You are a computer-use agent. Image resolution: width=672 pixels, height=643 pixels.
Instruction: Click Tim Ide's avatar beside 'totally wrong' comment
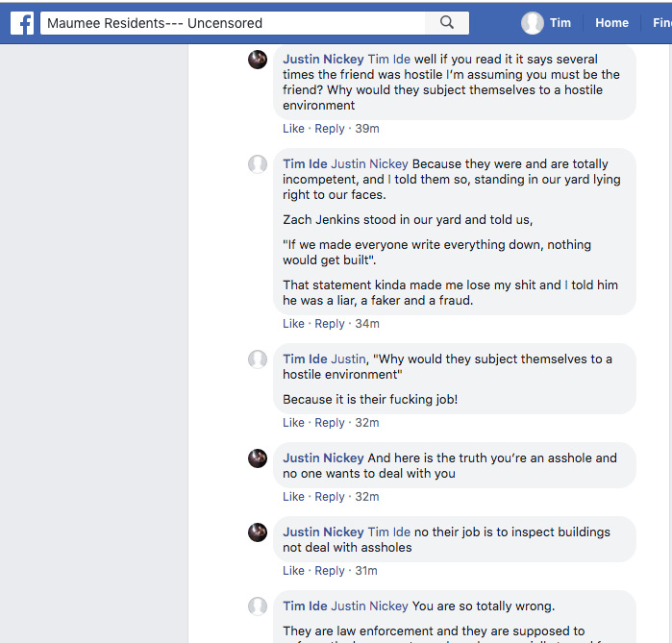258,606
